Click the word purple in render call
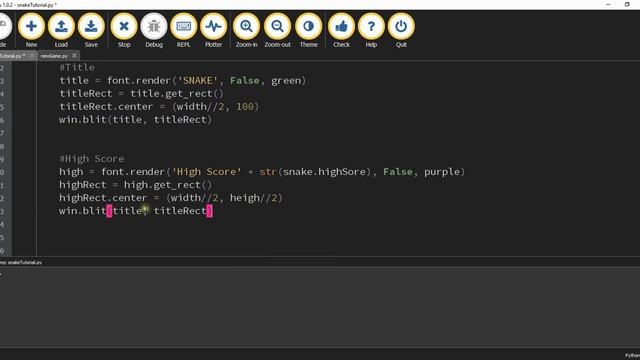Viewport: 640px width, 360px height. click(x=442, y=172)
